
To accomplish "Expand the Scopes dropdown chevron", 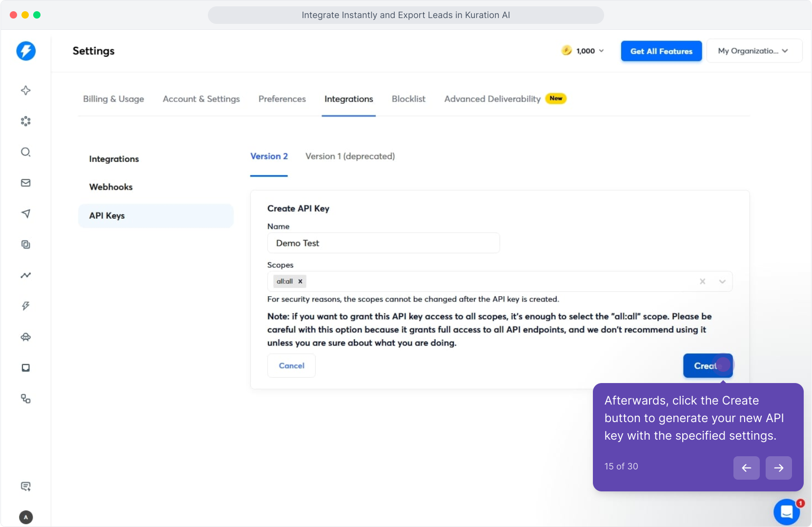I will 722,282.
